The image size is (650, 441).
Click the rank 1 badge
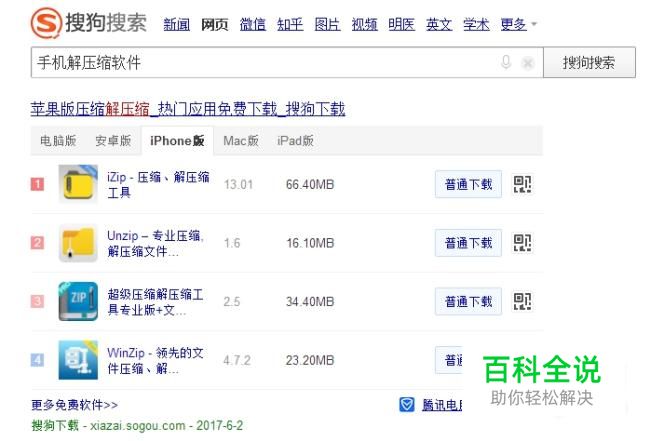coord(37,184)
